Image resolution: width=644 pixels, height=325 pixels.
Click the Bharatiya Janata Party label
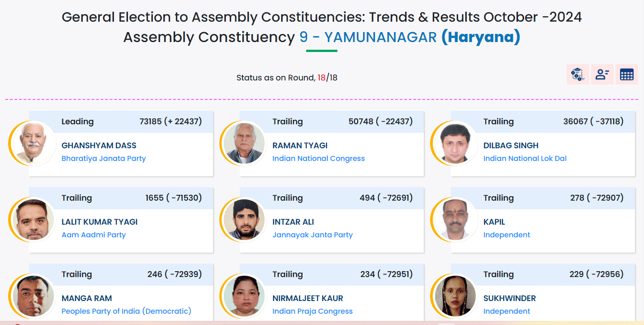(x=104, y=159)
